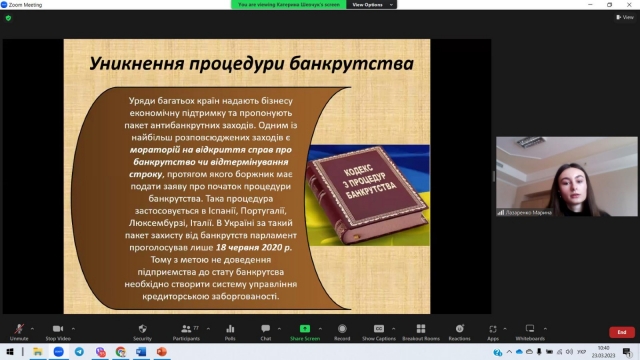Expand the arrow next to Share Screen

coord(320,329)
